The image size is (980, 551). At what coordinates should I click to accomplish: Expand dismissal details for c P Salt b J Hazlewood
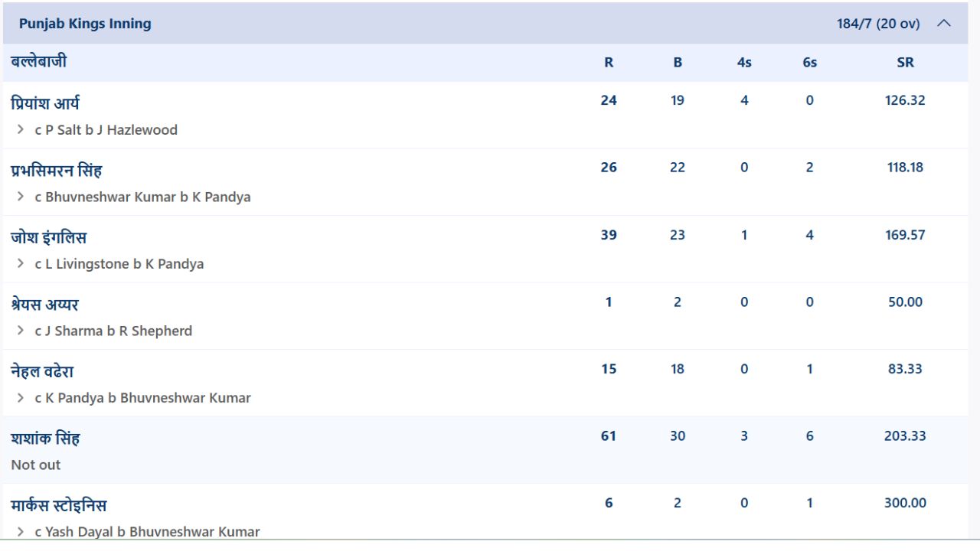21,130
